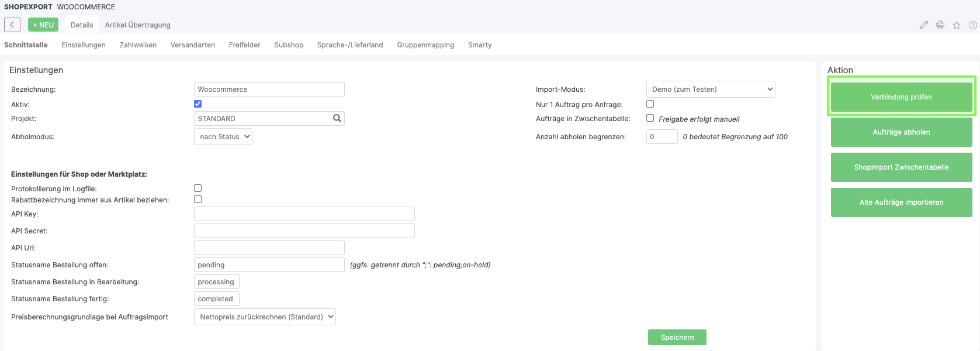Open the Sprache-/Lieferland tab
This screenshot has height=351, width=980.
pyautogui.click(x=350, y=44)
